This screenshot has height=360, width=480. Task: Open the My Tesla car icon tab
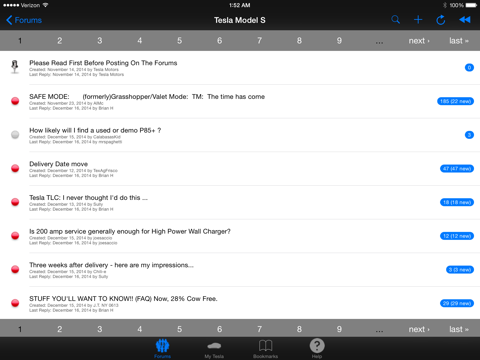point(214,349)
